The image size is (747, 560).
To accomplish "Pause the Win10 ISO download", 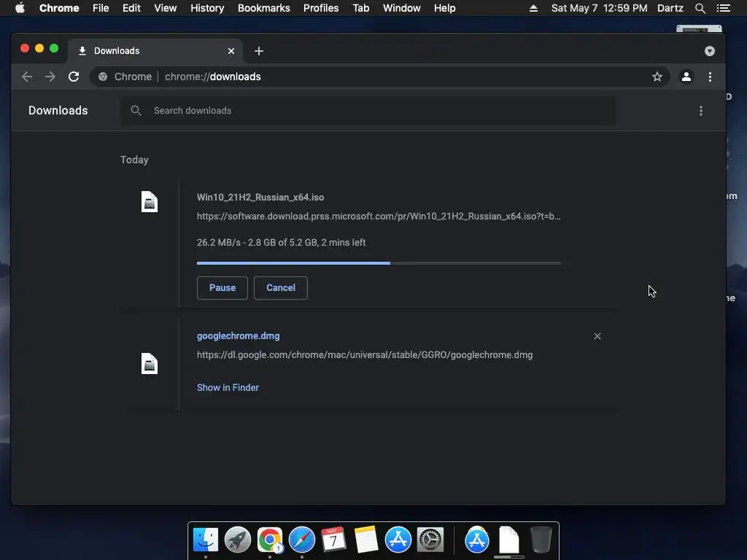I will pyautogui.click(x=222, y=287).
